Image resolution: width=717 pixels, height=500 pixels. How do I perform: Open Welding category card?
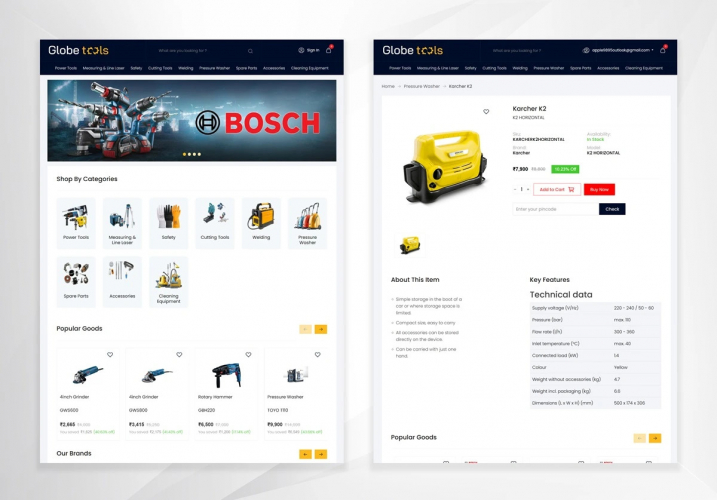coord(261,223)
